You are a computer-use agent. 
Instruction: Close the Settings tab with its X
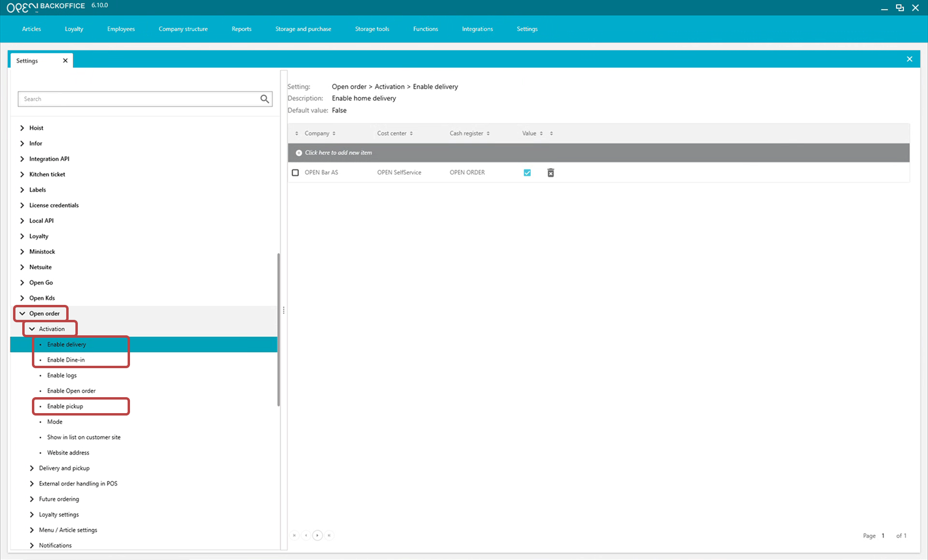65,60
